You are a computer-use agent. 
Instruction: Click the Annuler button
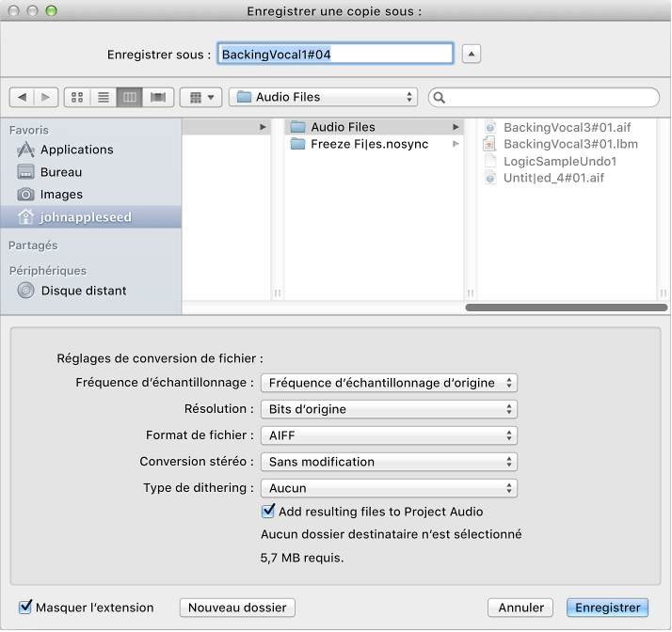coord(520,608)
